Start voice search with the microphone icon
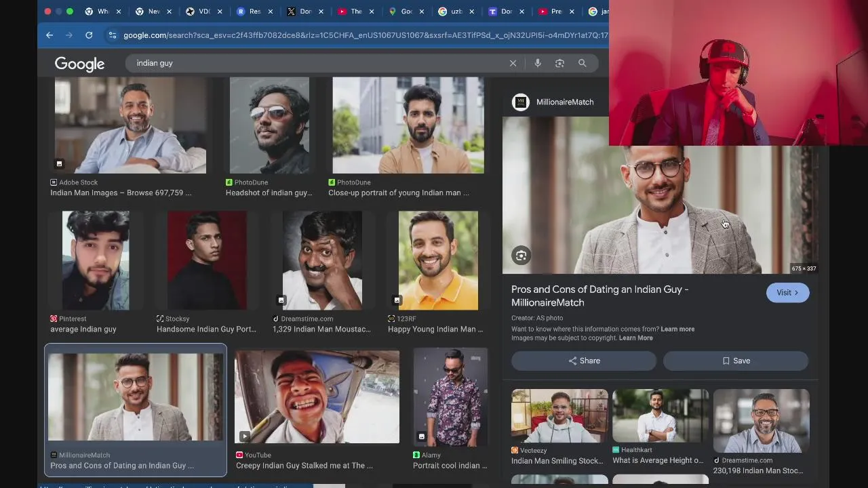868x488 pixels. pyautogui.click(x=537, y=63)
